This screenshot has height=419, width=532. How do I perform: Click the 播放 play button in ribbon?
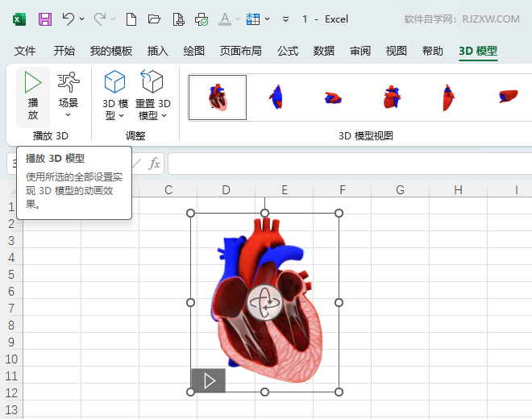point(33,97)
